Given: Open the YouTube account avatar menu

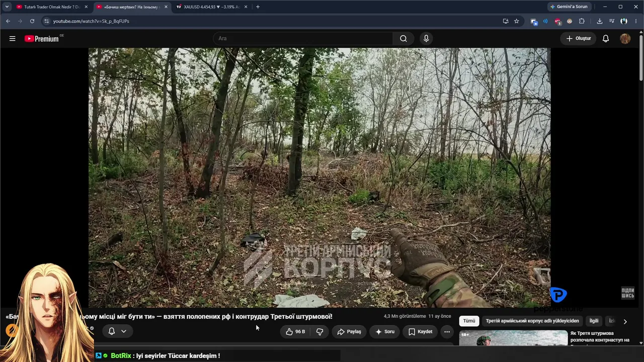Looking at the screenshot, I should pyautogui.click(x=625, y=39).
